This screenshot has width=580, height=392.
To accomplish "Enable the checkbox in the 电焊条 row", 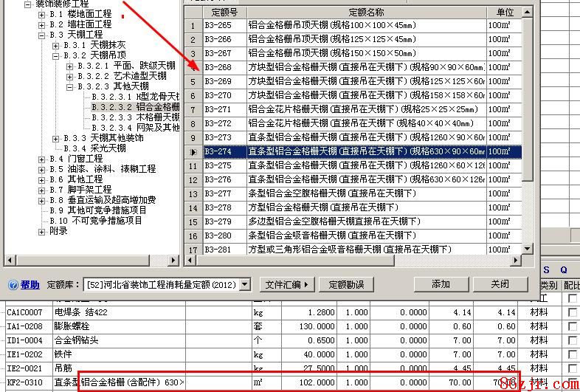I will tap(572, 312).
